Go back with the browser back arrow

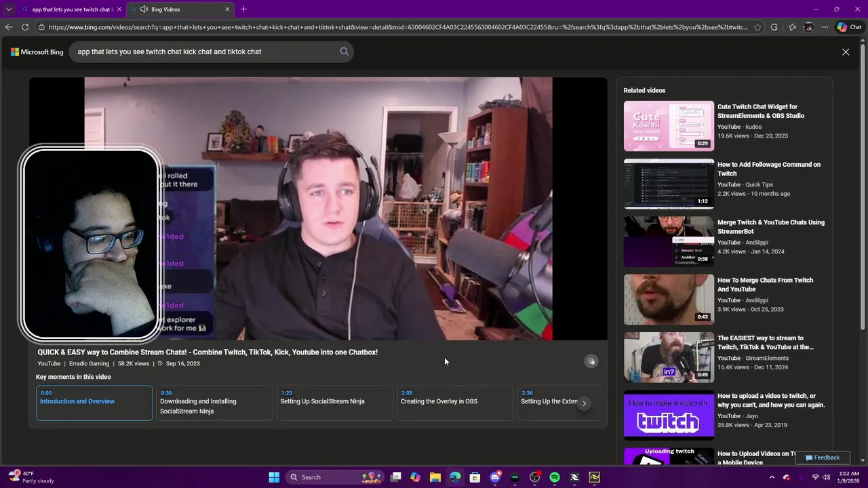[9, 27]
